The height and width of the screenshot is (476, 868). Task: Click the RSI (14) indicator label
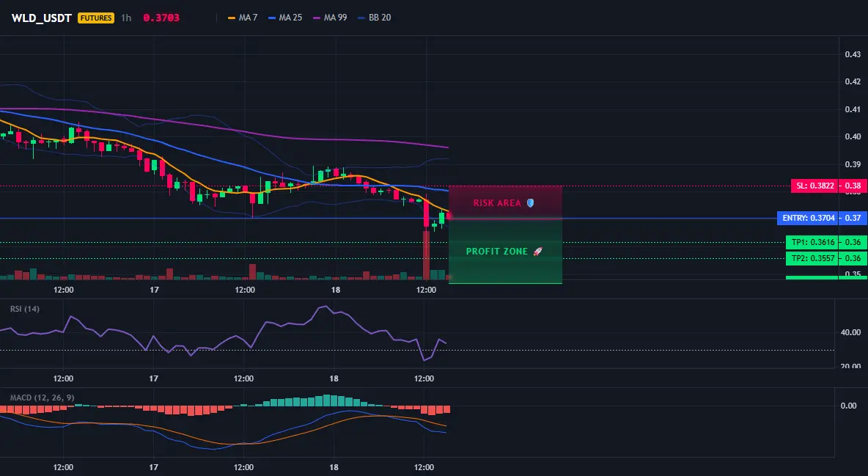(25, 309)
